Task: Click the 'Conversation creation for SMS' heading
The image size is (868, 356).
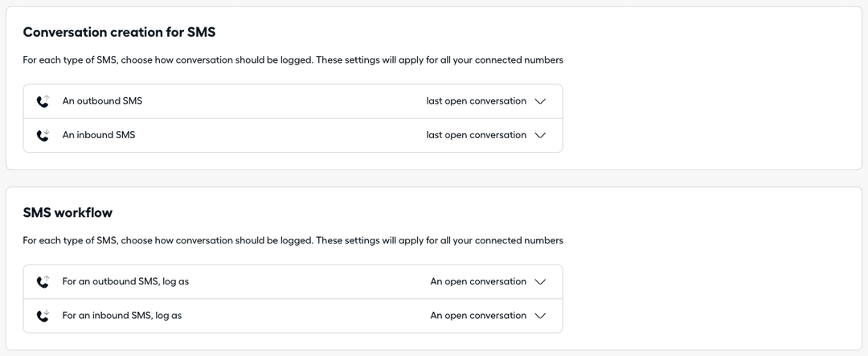Action: pyautogui.click(x=119, y=32)
